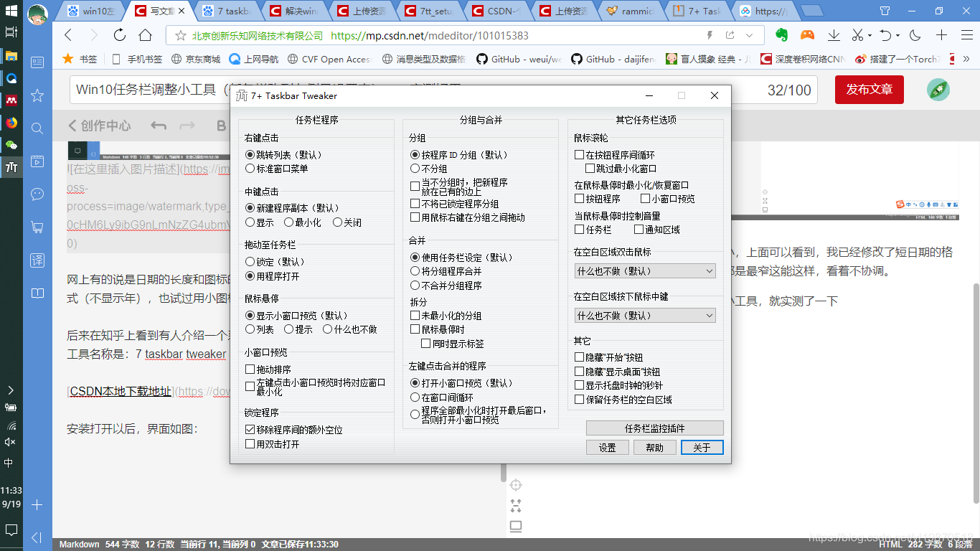Open Firefox from the taskbar

[11, 123]
